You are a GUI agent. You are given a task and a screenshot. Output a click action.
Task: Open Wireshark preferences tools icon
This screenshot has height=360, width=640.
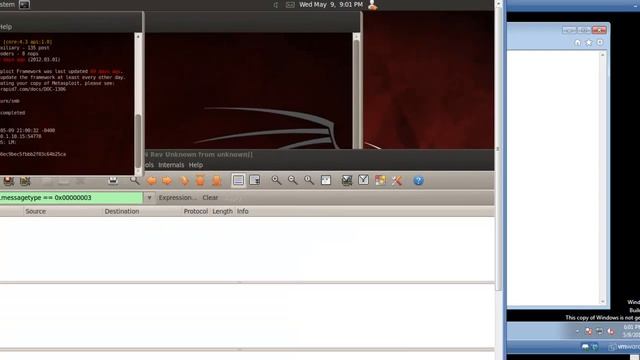pos(397,180)
